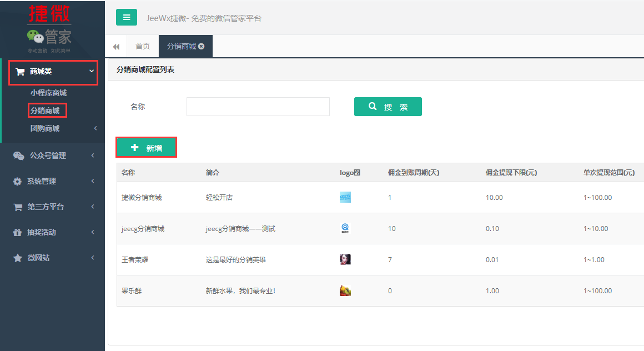
Task: Expand the 团购商城 submenu arrow
Action: click(x=95, y=128)
